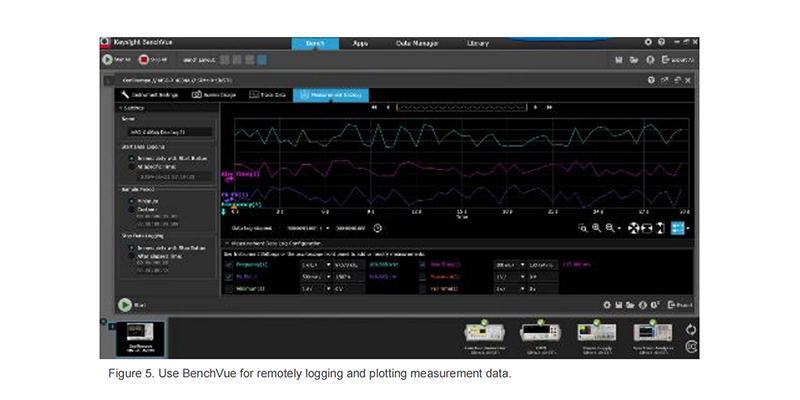The image size is (800, 400).
Task: Click the round icon left of top Export
Action: click(650, 60)
